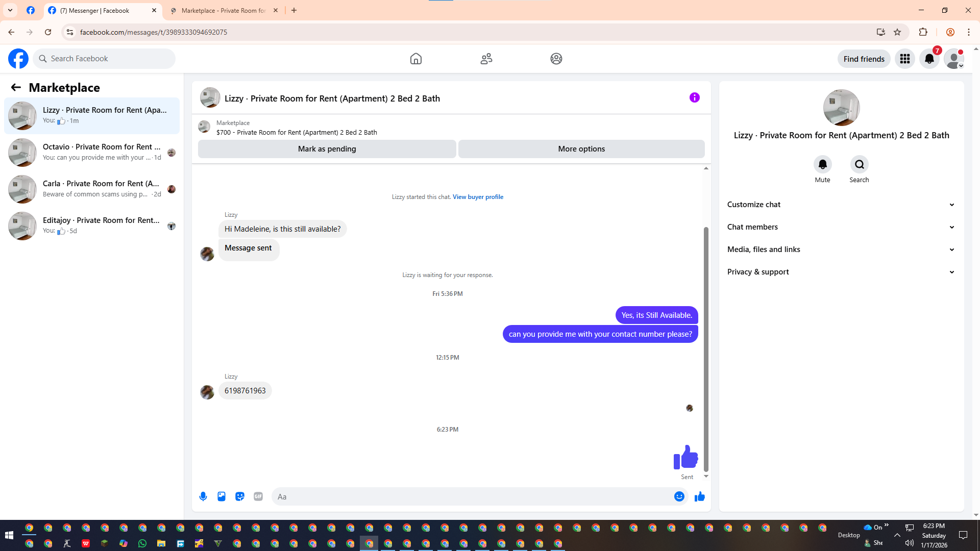Mute this conversation

(x=822, y=164)
